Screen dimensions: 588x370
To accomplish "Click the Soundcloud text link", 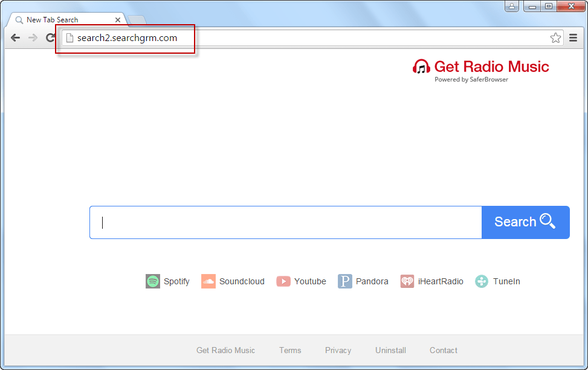I will click(242, 281).
